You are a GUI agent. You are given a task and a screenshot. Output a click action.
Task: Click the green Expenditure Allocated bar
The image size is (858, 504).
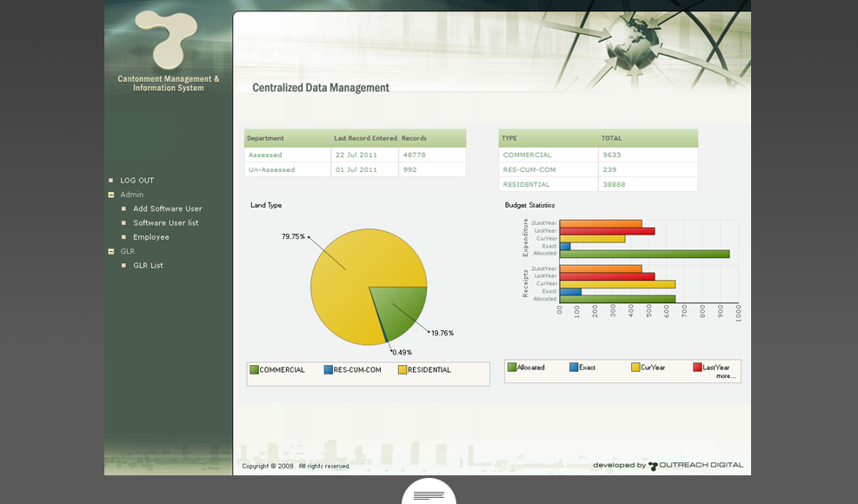tap(645, 254)
